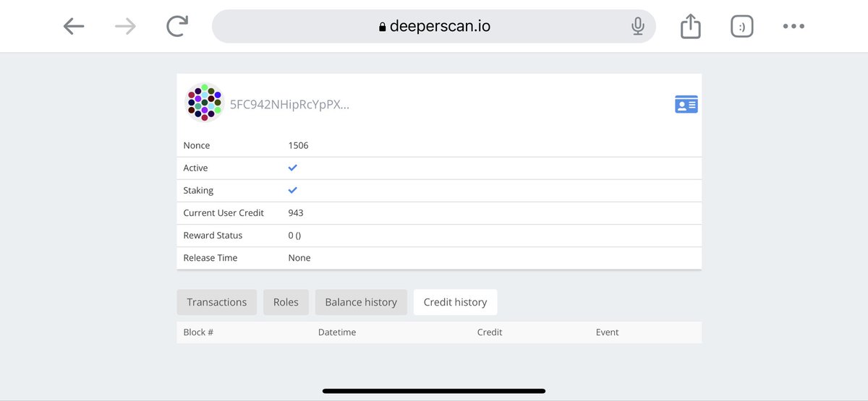Open the blue identity card icon
This screenshot has width=868, height=401.
click(686, 105)
